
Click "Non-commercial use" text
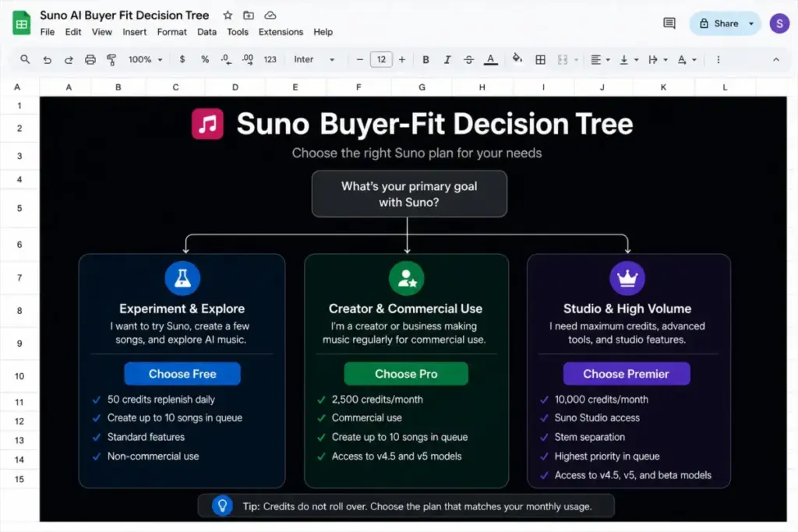(153, 456)
